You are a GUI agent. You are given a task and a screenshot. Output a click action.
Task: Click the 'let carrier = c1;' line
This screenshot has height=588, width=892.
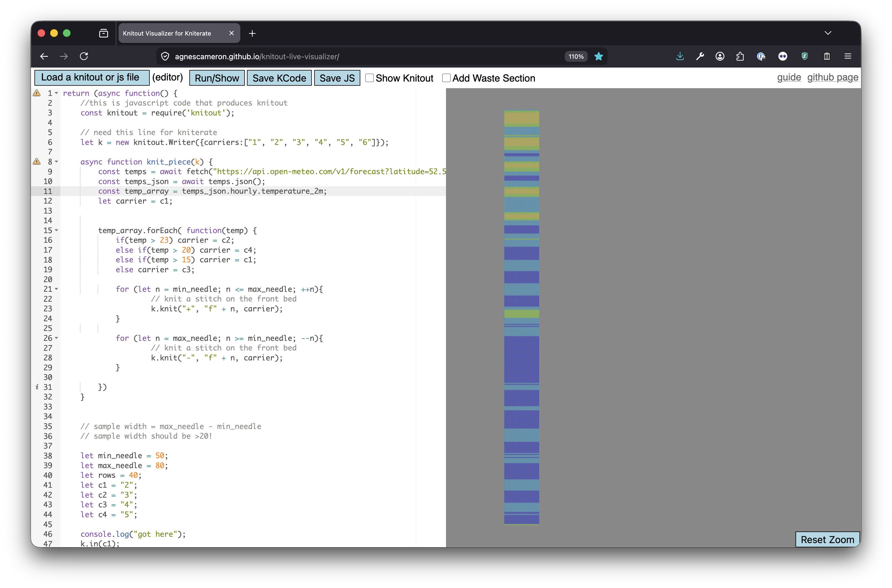click(135, 201)
